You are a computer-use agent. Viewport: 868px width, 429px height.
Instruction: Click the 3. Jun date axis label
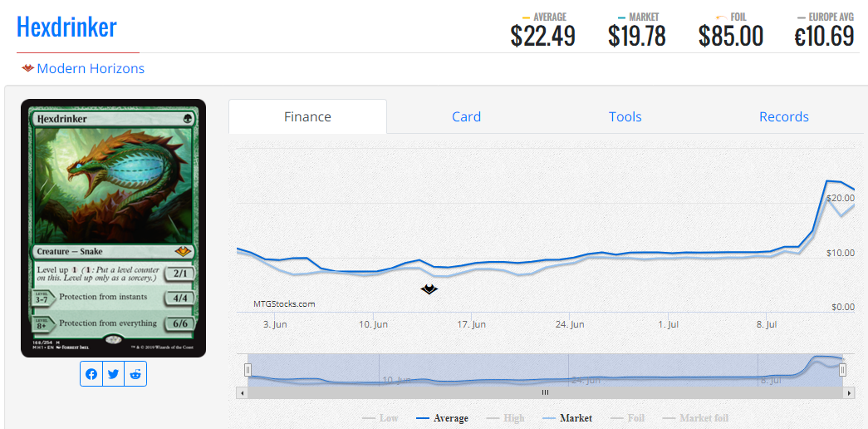(x=275, y=324)
